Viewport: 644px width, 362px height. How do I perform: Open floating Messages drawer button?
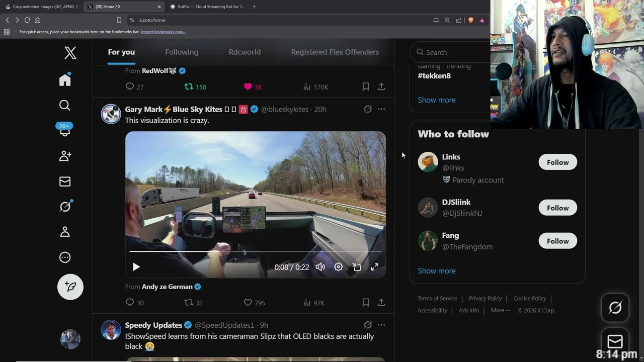(x=615, y=341)
